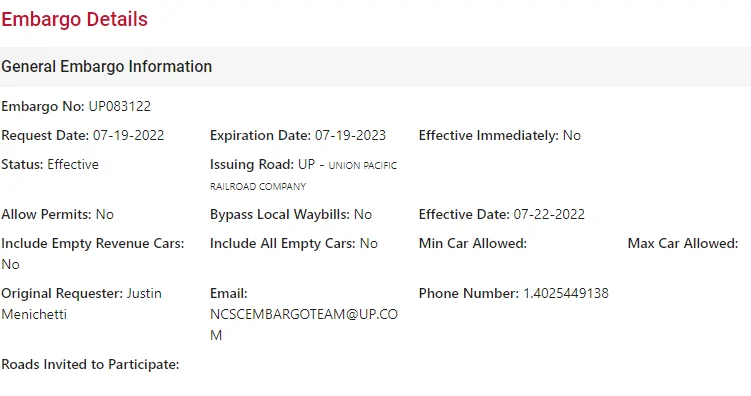Click Roads Invited to Participate label
Image resolution: width=751 pixels, height=396 pixels.
(90, 365)
